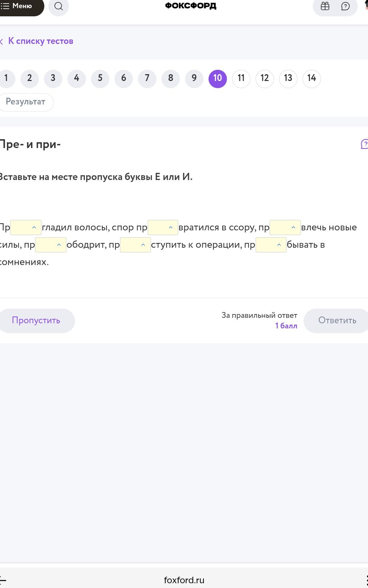Open the help chat bubble icon
Screen dimensions: 368x588
[346, 6]
